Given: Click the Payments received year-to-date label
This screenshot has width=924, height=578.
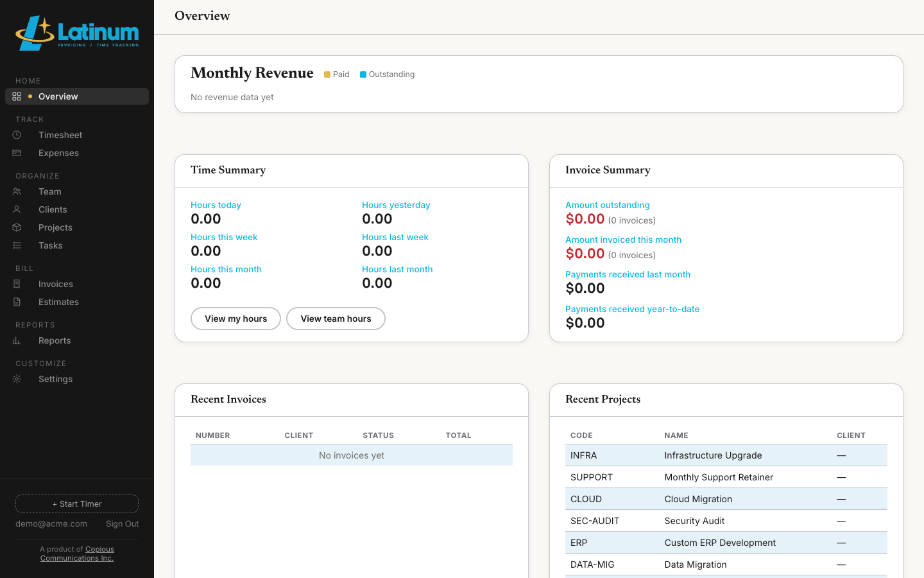Looking at the screenshot, I should click(x=633, y=309).
